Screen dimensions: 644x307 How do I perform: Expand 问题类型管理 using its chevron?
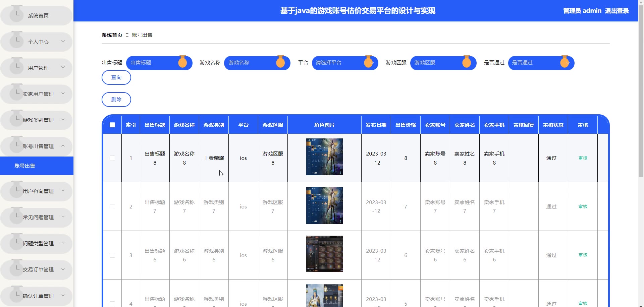click(63, 243)
